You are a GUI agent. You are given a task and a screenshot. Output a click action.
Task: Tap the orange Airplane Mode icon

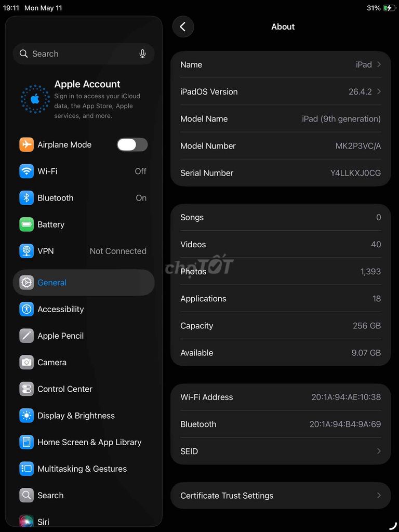coord(26,144)
